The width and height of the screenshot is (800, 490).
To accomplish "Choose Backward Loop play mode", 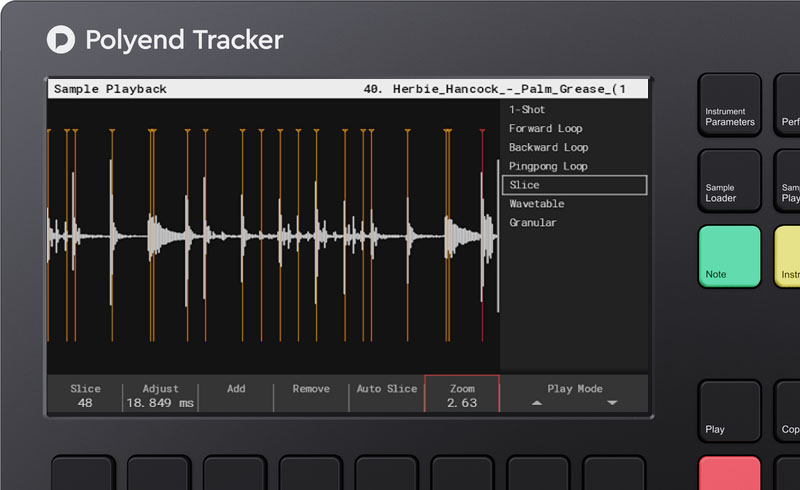I will [548, 148].
